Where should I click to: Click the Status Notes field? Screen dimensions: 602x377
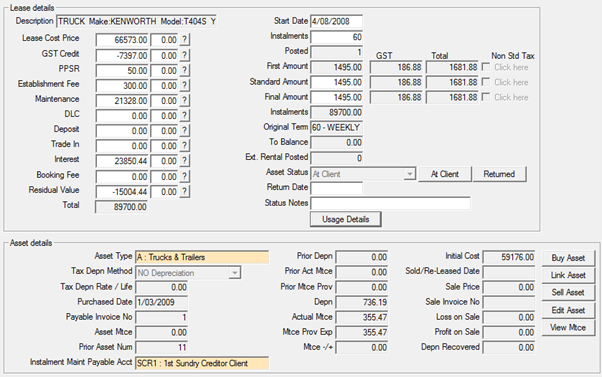coord(390,203)
